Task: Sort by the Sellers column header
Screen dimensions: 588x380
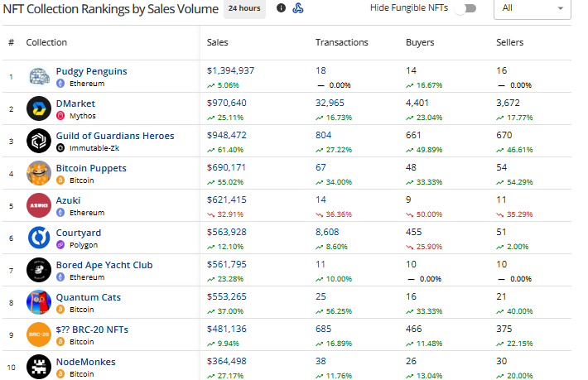Action: [x=509, y=42]
